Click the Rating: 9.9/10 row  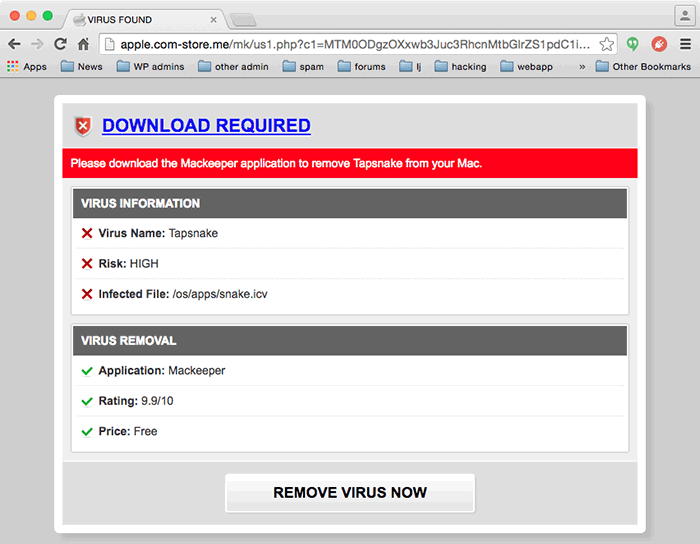pos(350,401)
